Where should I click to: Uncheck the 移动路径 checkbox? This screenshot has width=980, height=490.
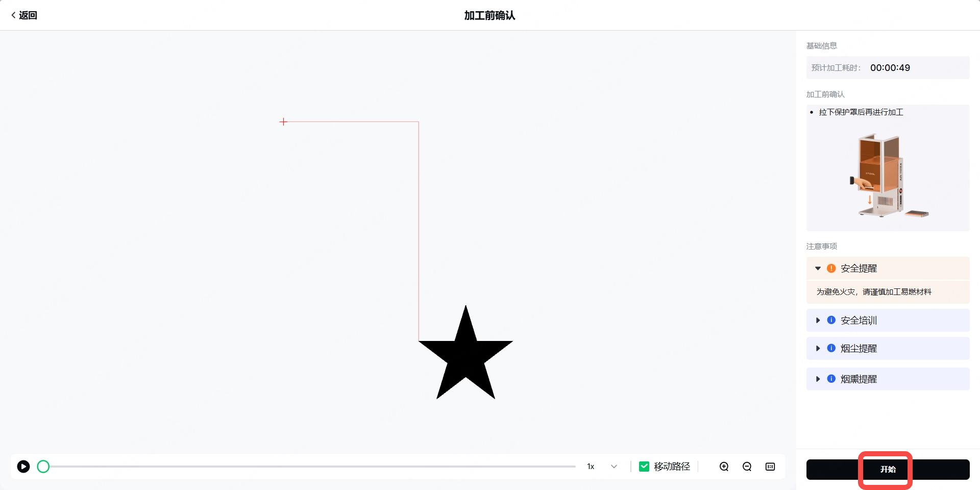point(644,467)
